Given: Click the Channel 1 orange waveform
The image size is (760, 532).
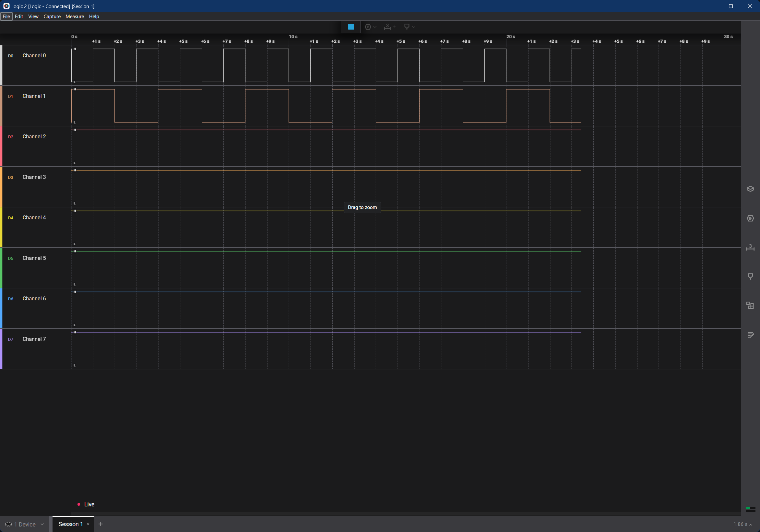Looking at the screenshot, I should [x=326, y=106].
